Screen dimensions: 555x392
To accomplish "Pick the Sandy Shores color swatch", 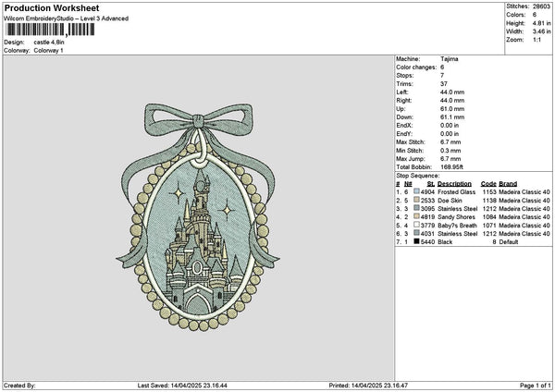I will 416,216.
